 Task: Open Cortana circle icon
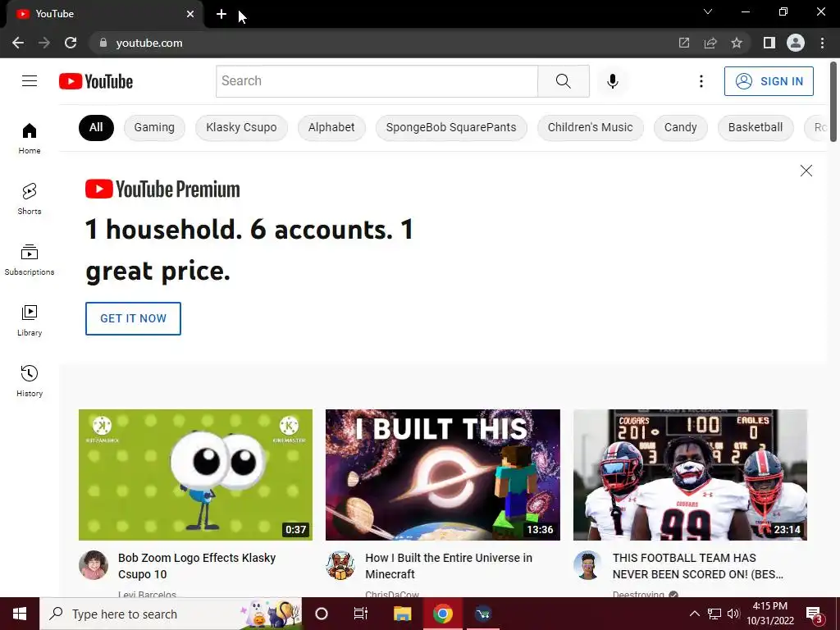point(322,614)
